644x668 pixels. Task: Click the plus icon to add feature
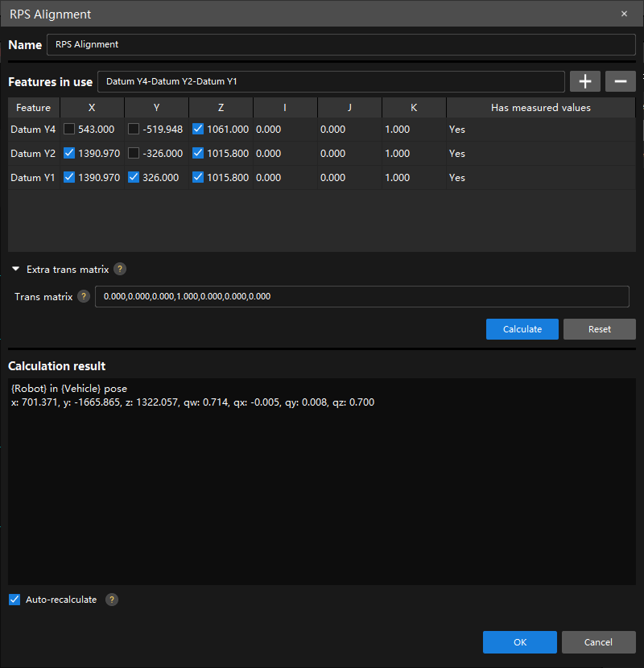click(x=584, y=81)
